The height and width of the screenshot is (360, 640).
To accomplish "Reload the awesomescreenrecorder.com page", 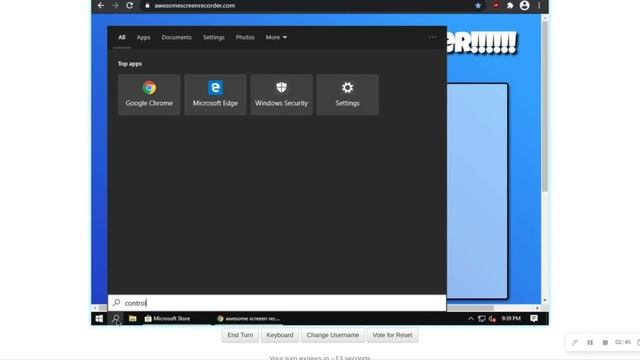I will [129, 5].
